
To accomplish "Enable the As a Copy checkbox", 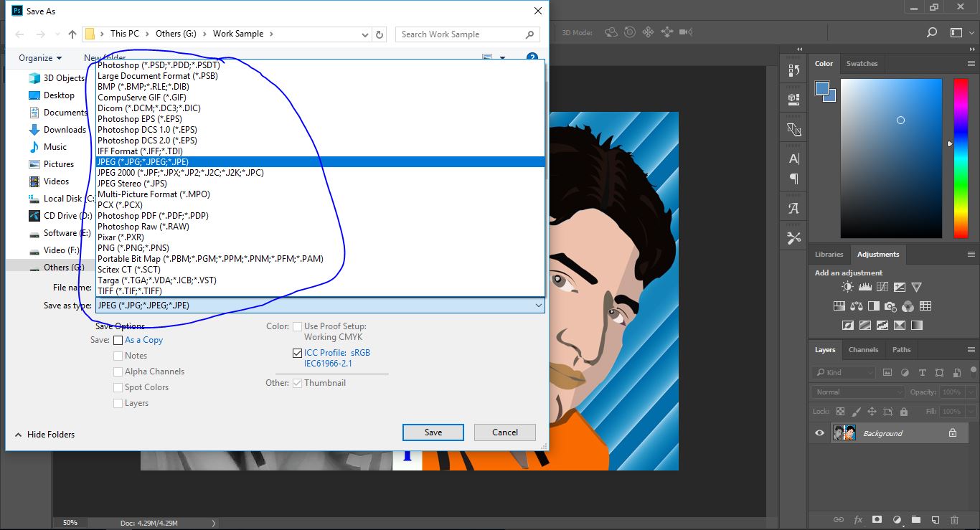I will pyautogui.click(x=118, y=340).
